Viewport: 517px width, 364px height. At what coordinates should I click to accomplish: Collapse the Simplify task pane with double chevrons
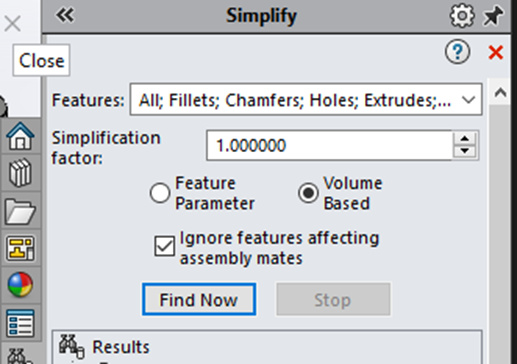click(x=65, y=15)
